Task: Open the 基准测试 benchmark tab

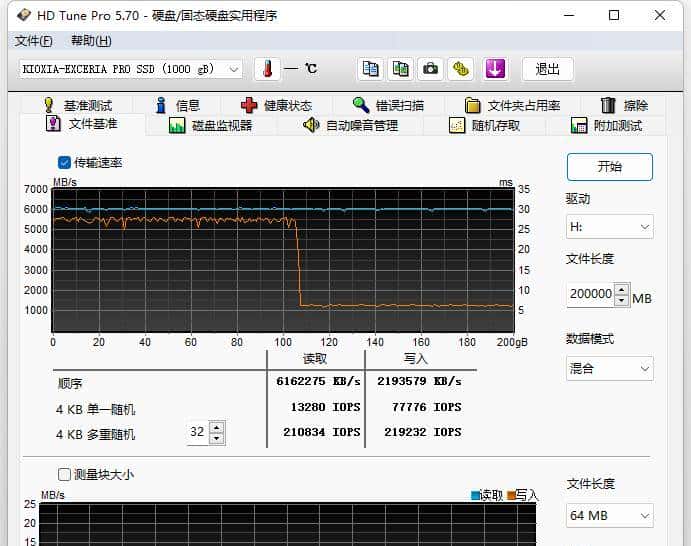Action: (78, 105)
